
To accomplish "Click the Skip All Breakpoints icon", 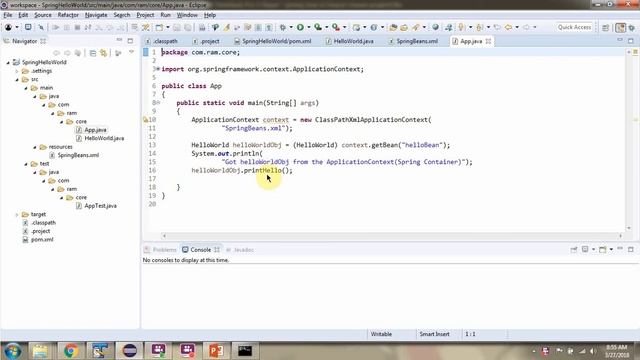I will coord(41,27).
